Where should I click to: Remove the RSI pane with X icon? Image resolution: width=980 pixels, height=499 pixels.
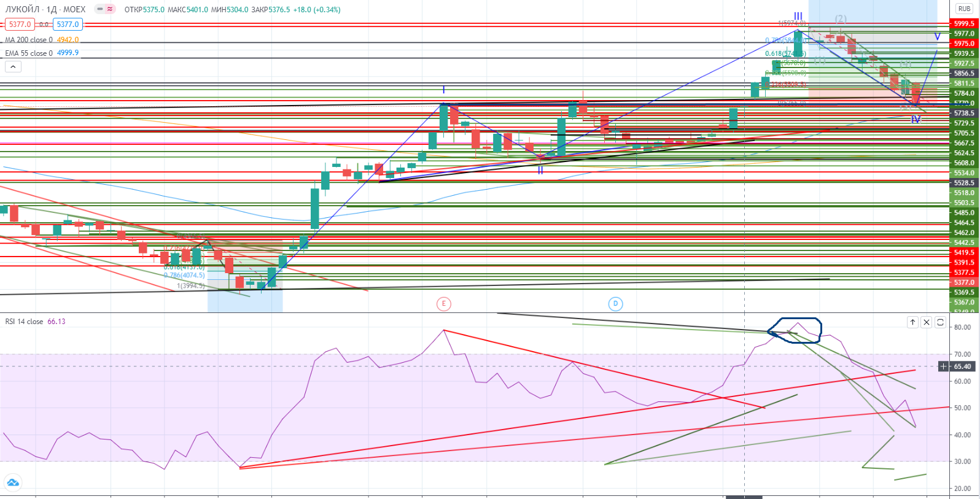[x=927, y=322]
